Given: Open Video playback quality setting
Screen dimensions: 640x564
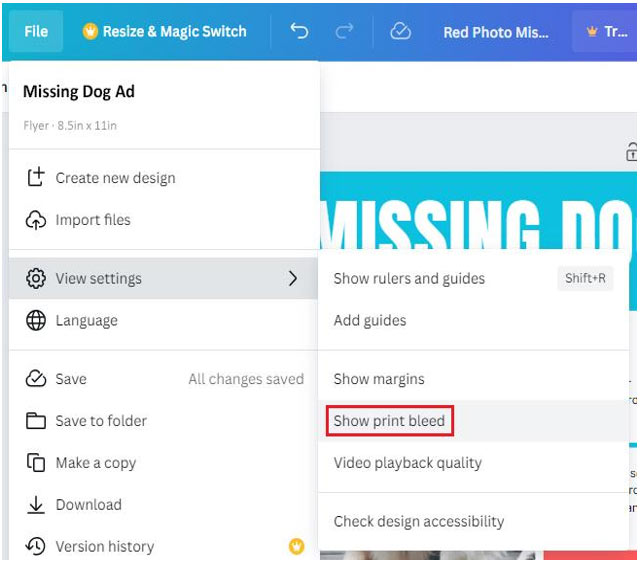Looking at the screenshot, I should (407, 463).
